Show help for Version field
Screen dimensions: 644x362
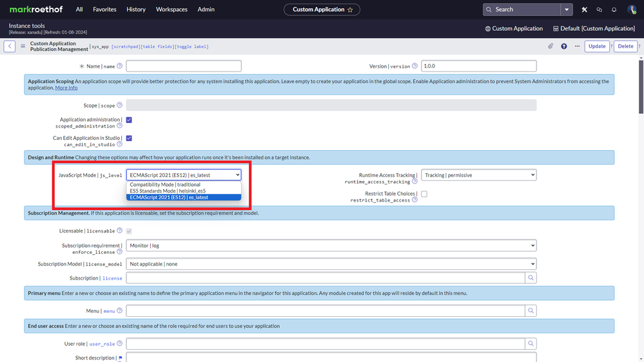tap(415, 66)
